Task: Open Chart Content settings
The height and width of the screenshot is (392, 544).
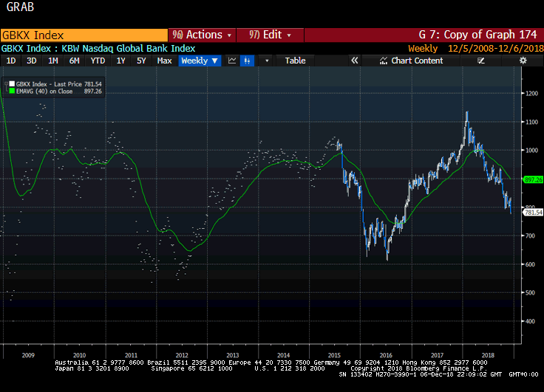Action: 411,61
